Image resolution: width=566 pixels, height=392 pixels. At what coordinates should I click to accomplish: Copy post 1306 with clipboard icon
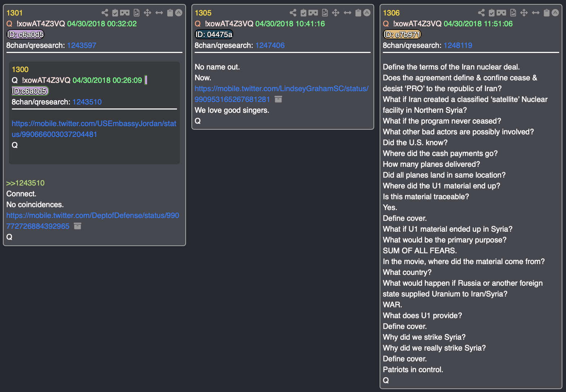(x=547, y=13)
